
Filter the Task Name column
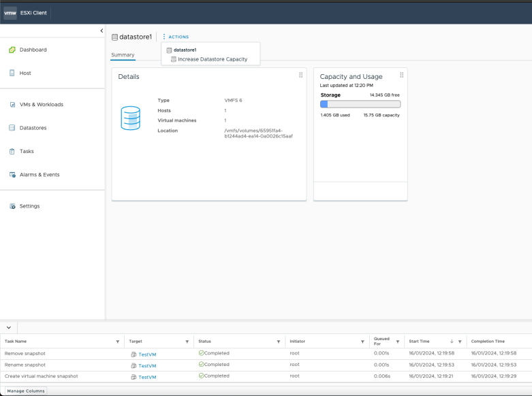click(x=118, y=342)
